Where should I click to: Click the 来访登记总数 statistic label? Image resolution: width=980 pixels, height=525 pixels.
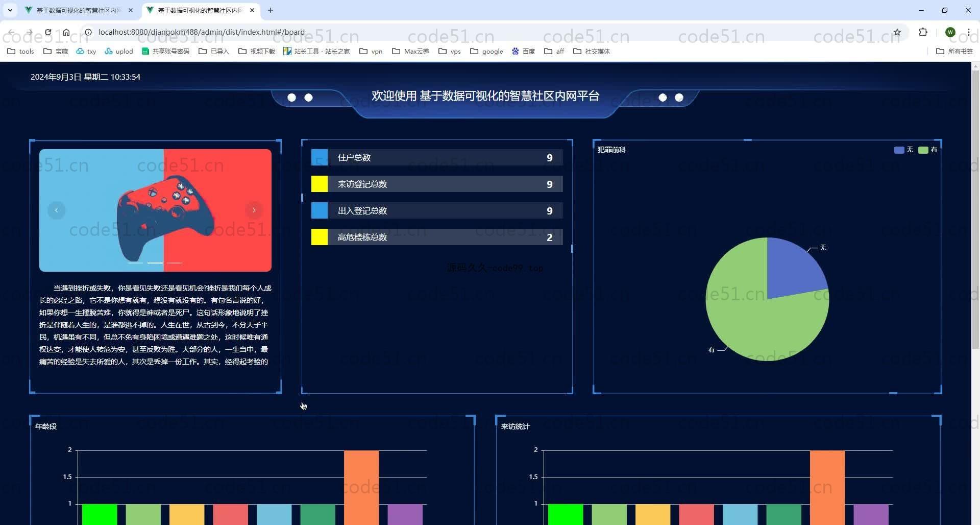[x=362, y=184]
